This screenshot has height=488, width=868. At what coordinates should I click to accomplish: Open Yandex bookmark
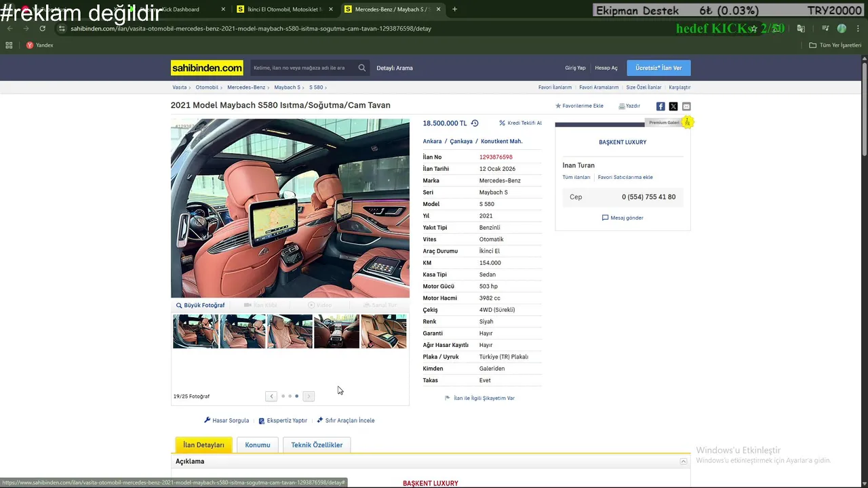(39, 45)
